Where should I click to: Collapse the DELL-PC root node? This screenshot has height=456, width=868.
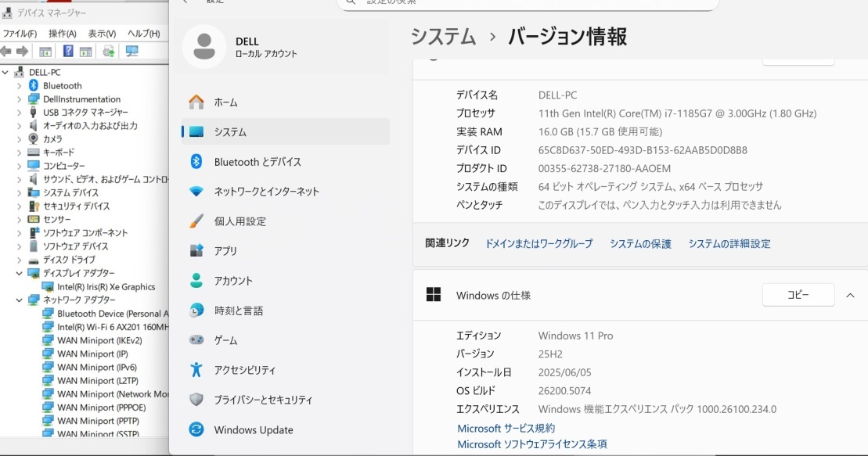pyautogui.click(x=5, y=72)
